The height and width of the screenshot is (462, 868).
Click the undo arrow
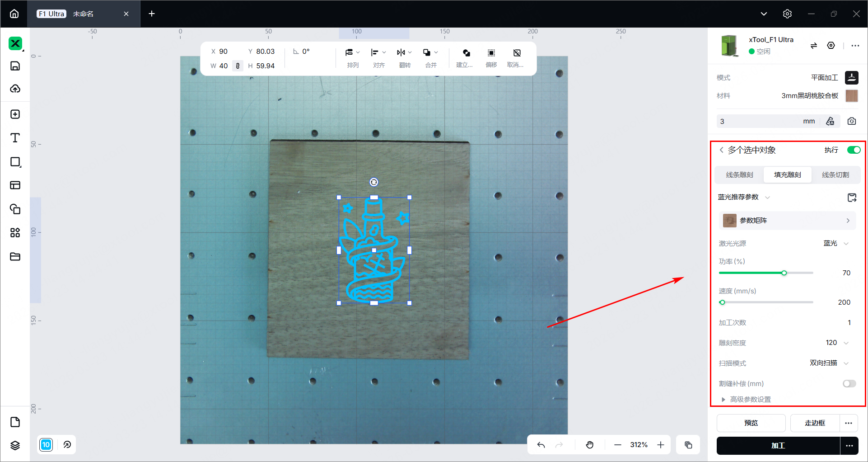(x=541, y=445)
